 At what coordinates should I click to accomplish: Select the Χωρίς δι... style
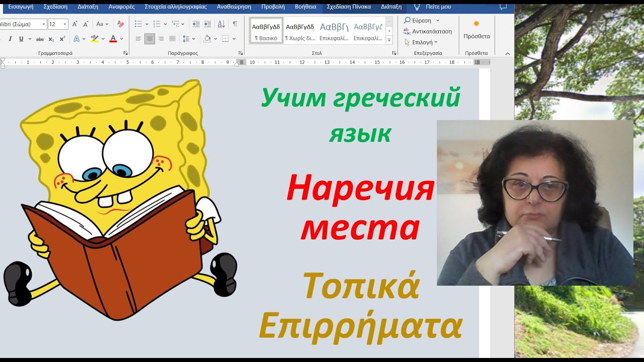click(300, 31)
